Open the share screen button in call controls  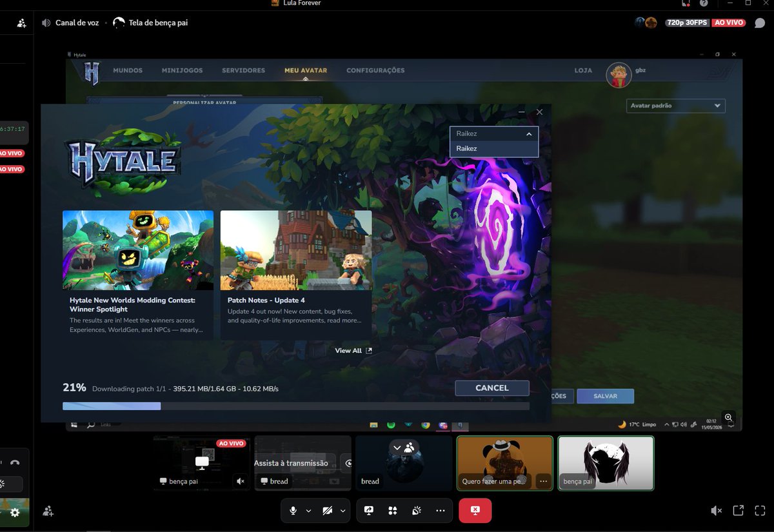coord(369,510)
